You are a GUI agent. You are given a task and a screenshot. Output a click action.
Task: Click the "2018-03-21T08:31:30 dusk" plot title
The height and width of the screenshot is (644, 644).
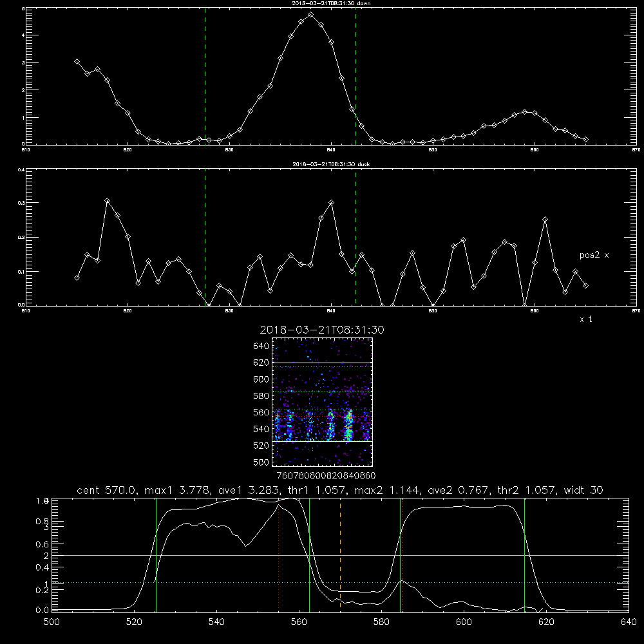pos(331,164)
